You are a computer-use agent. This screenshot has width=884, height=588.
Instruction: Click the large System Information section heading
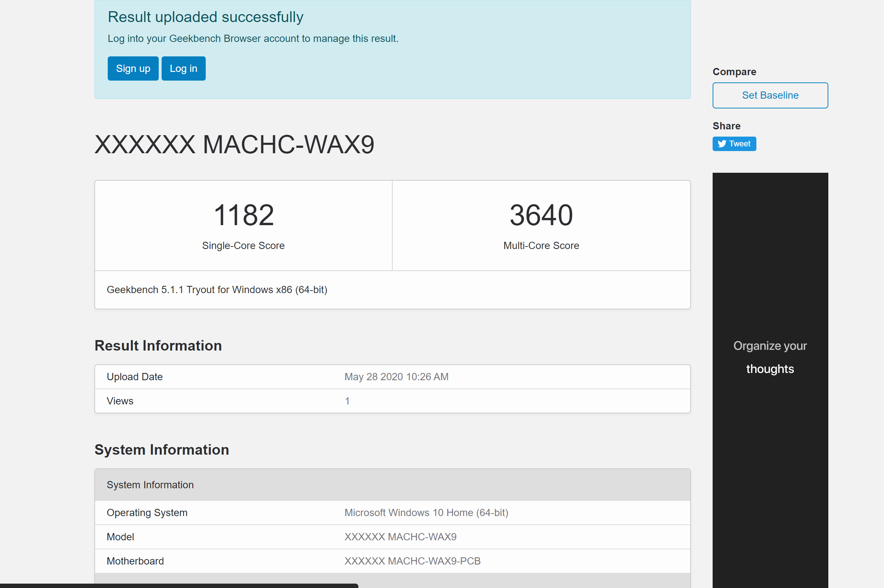pos(162,450)
